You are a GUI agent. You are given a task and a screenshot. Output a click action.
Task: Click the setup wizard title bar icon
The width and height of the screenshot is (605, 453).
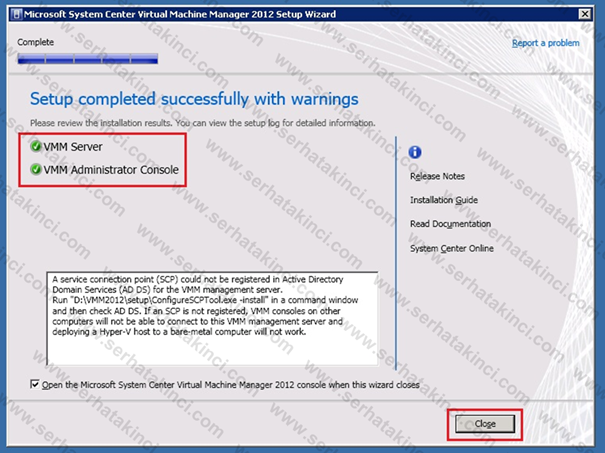[17, 14]
